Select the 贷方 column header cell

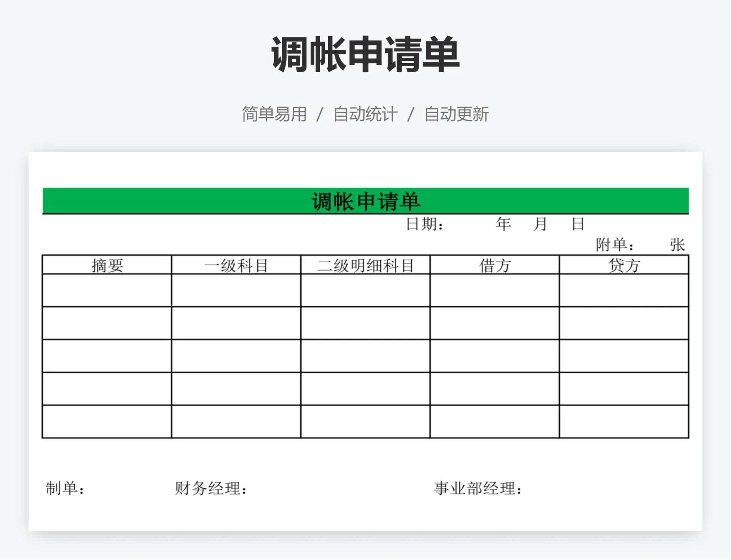coord(624,265)
